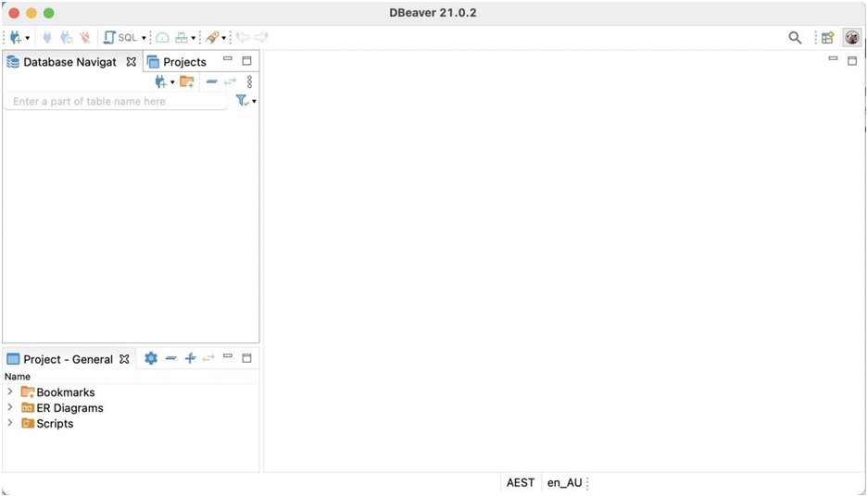Click the magnifier search icon at top right
This screenshot has height=497, width=868.
(x=795, y=38)
